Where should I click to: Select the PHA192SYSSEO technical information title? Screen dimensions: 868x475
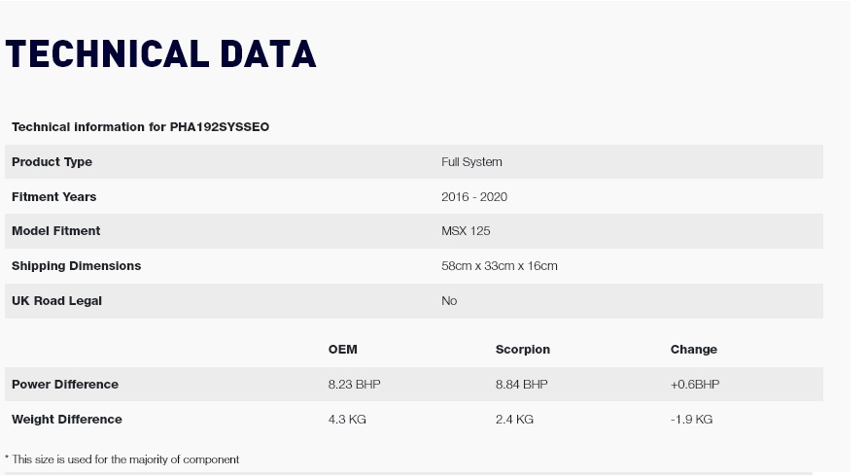tap(141, 127)
